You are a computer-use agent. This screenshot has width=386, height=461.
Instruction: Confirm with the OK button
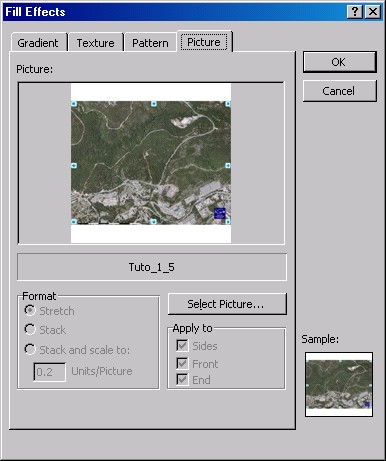point(340,62)
